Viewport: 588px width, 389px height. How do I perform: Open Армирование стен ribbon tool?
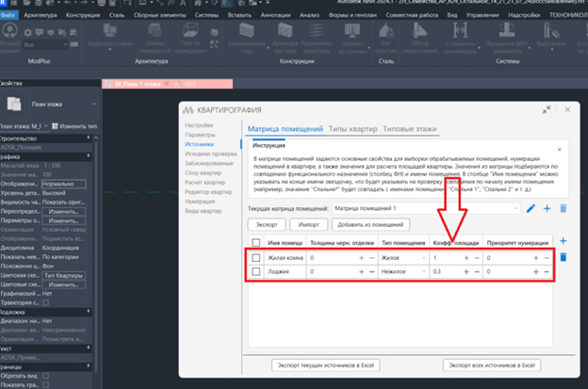point(247,38)
